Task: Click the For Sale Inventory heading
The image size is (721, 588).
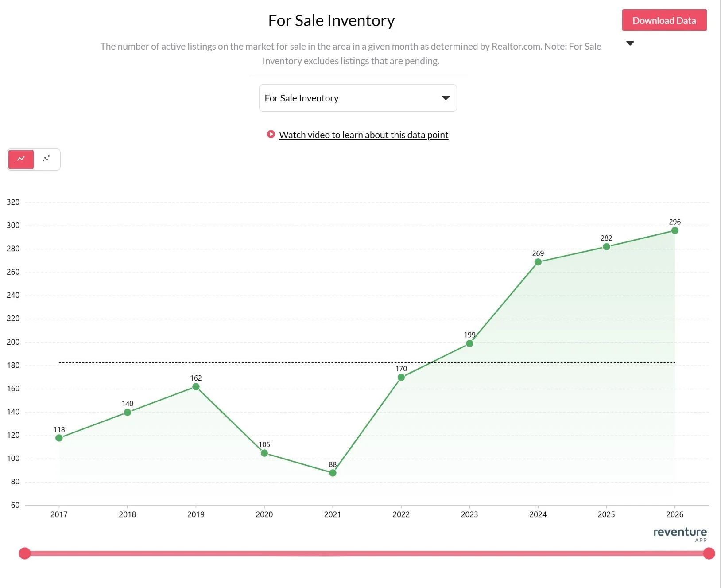Action: click(x=331, y=20)
